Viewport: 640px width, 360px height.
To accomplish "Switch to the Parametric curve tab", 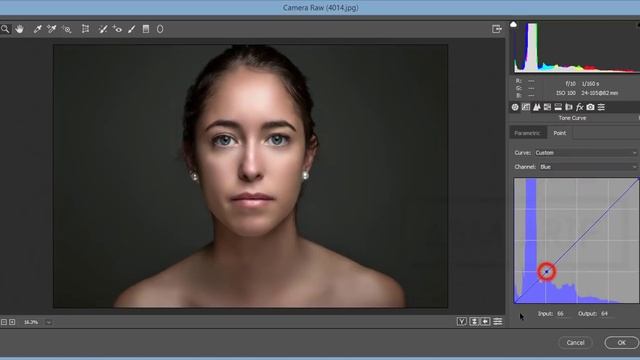I will click(527, 133).
